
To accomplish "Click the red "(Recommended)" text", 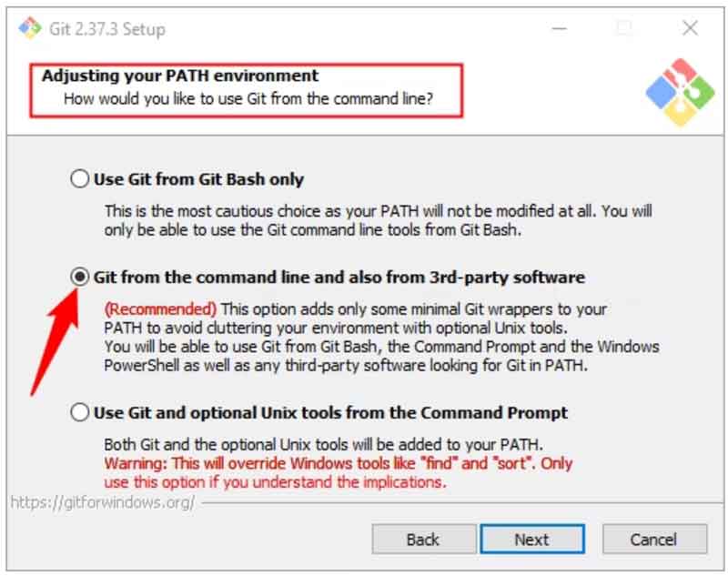I will [x=161, y=308].
